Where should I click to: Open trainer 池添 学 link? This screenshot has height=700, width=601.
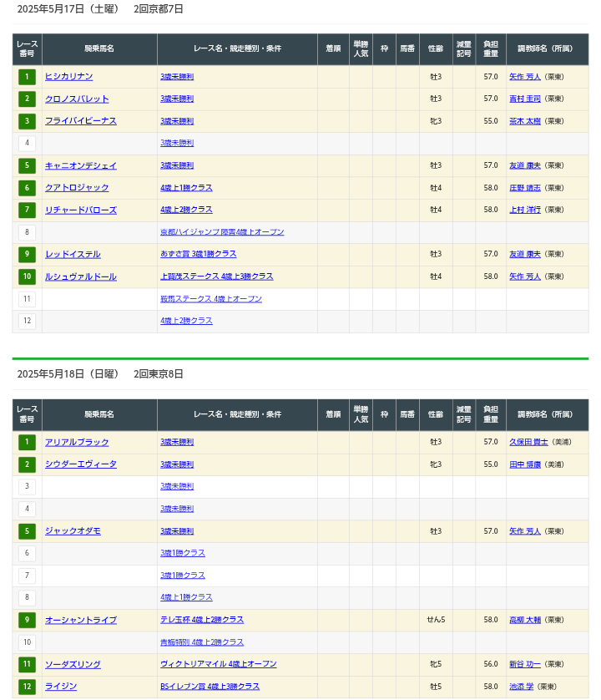tap(522, 686)
